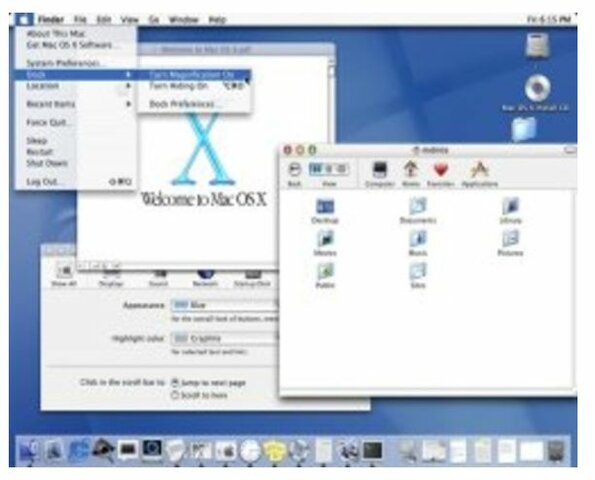Open the Finder menu in the menu bar

click(x=51, y=19)
